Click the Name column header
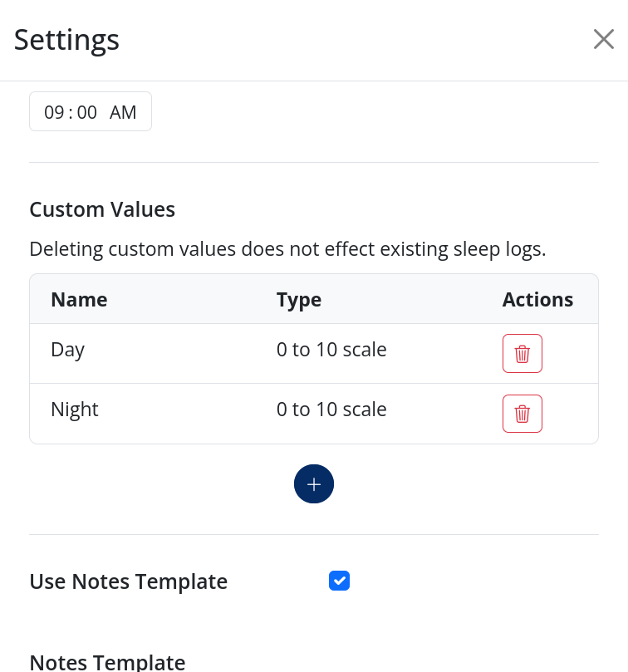 (x=79, y=300)
